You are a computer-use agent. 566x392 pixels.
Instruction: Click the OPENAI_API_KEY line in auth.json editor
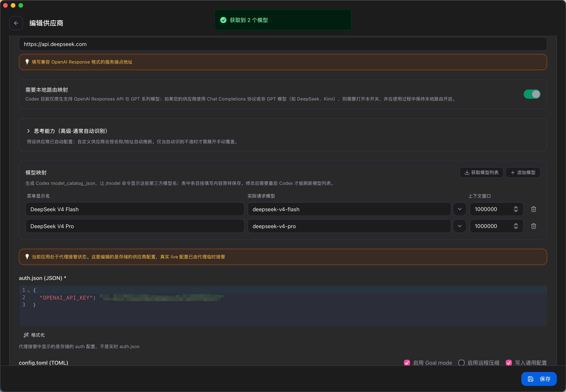(283, 298)
